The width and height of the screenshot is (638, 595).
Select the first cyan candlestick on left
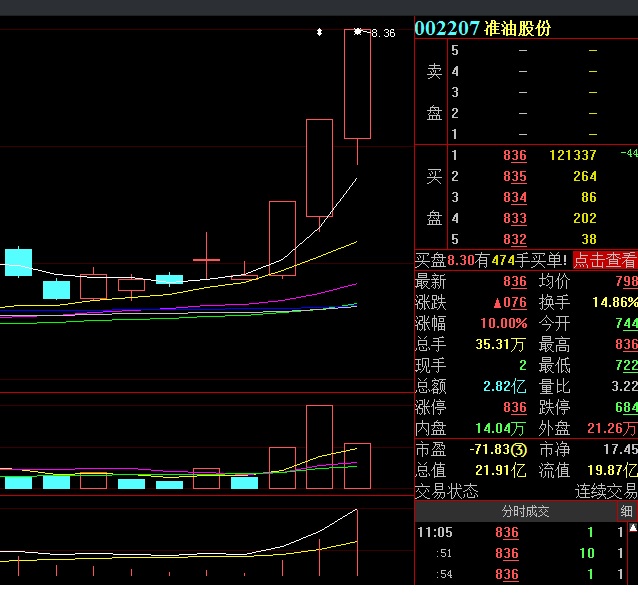[x=18, y=263]
